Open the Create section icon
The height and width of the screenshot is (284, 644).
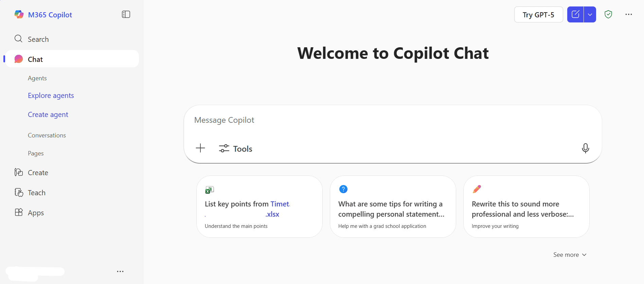point(19,172)
